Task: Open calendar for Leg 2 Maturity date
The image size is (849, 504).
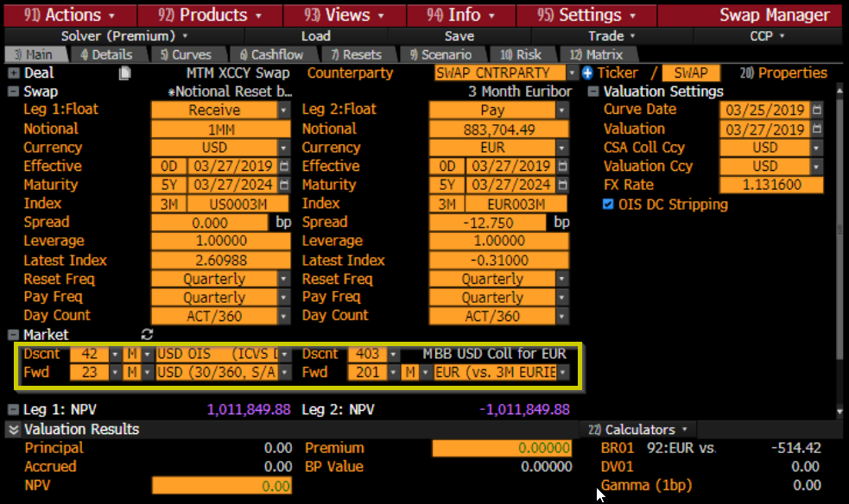Action: (562, 185)
